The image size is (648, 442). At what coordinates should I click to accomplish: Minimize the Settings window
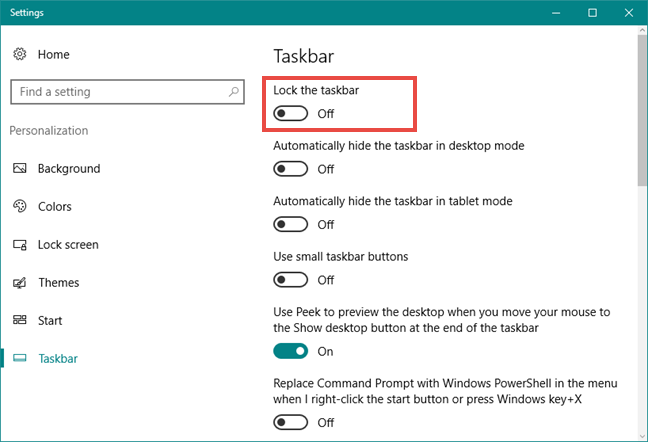point(556,13)
